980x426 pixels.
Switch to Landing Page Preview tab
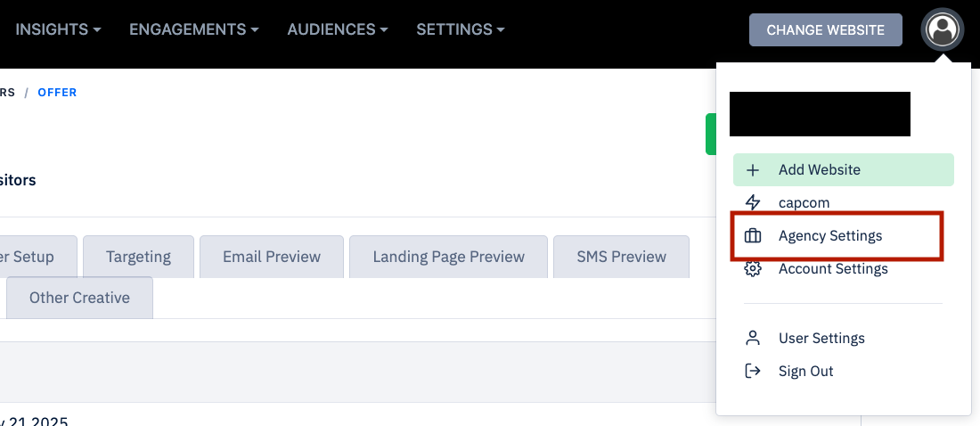448,257
